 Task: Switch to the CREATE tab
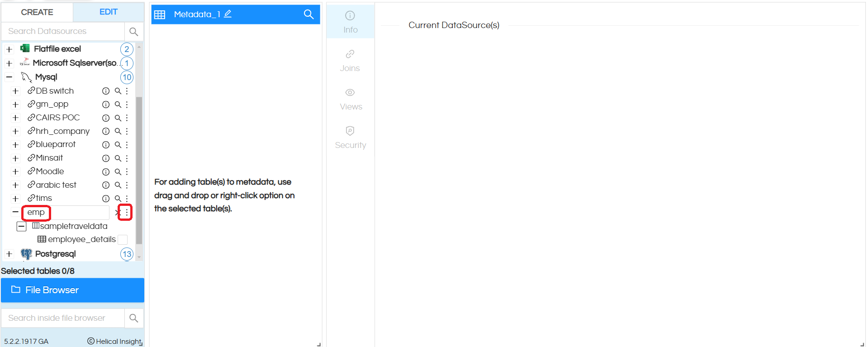tap(37, 12)
